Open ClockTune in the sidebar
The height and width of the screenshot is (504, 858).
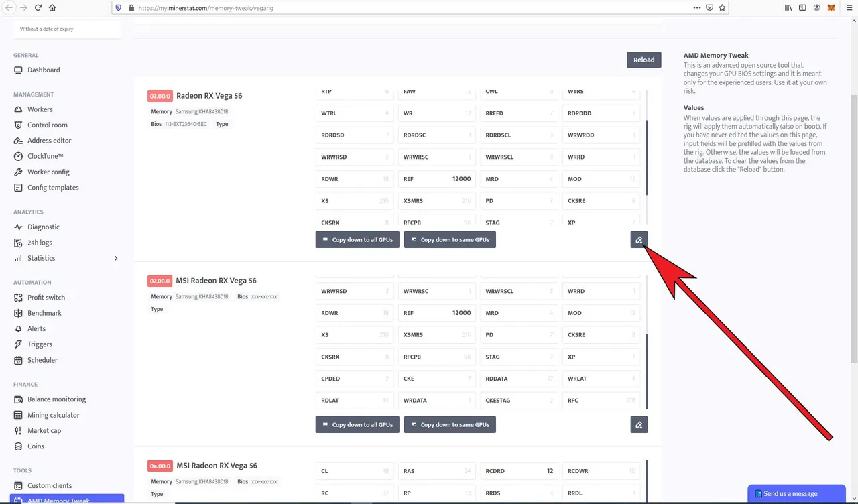(x=45, y=157)
